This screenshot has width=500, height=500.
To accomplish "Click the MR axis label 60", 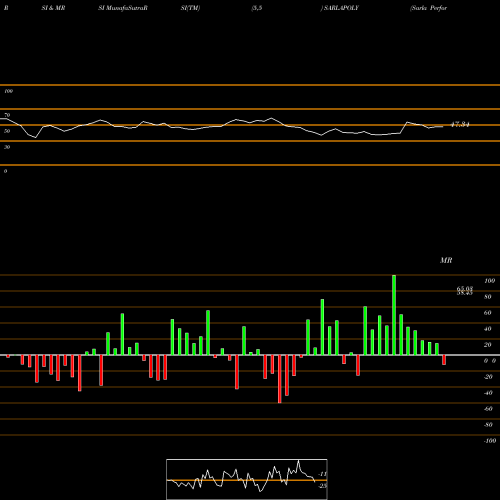I will point(488,313).
